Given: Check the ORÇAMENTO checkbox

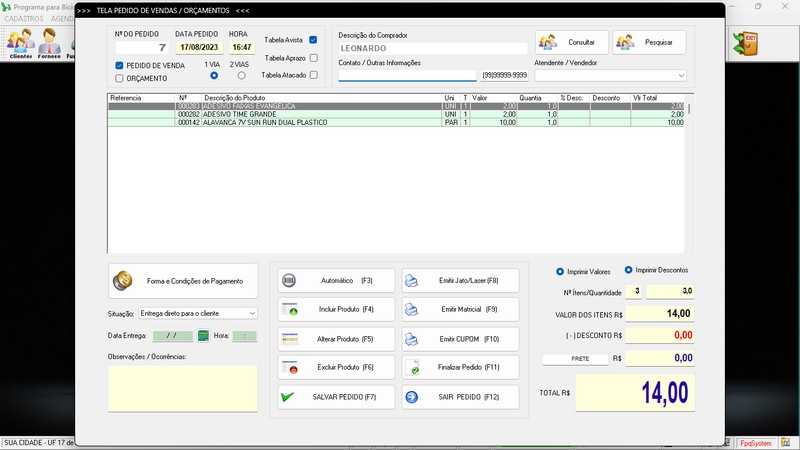Looking at the screenshot, I should (x=120, y=78).
